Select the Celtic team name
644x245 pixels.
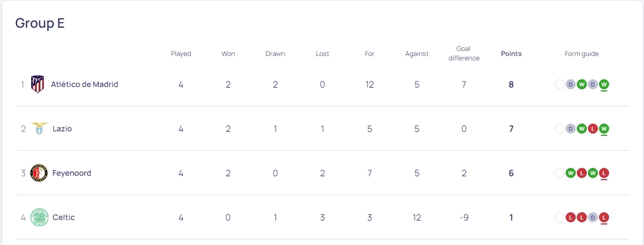point(64,217)
